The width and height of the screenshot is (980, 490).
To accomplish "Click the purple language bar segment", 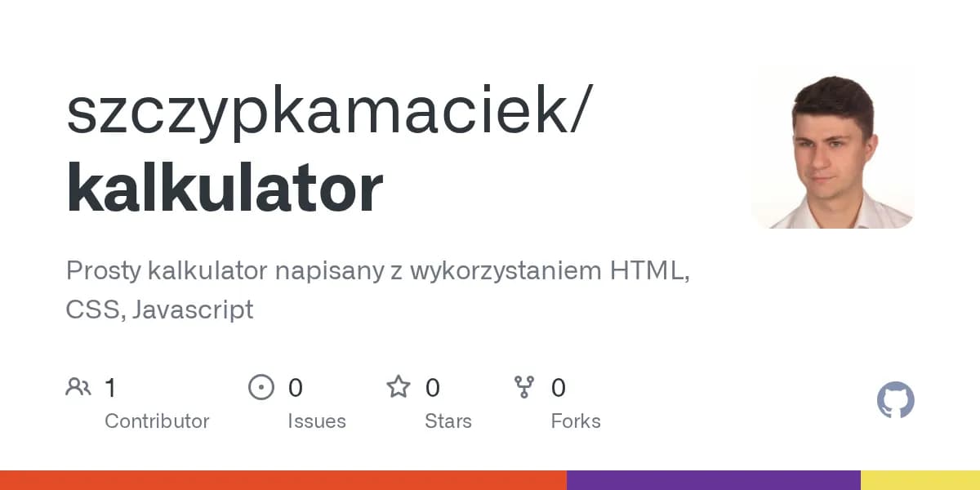I will (x=713, y=480).
